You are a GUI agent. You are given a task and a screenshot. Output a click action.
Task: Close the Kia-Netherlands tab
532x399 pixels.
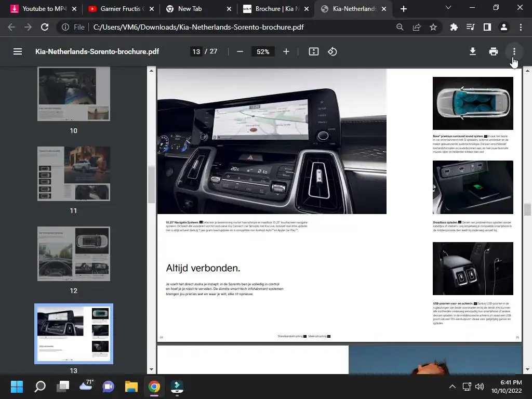tap(384, 9)
